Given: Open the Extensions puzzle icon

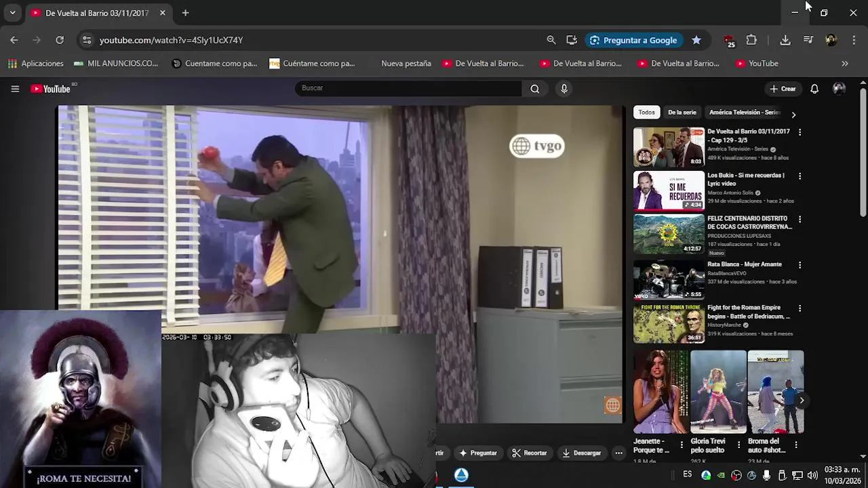Looking at the screenshot, I should (x=751, y=40).
